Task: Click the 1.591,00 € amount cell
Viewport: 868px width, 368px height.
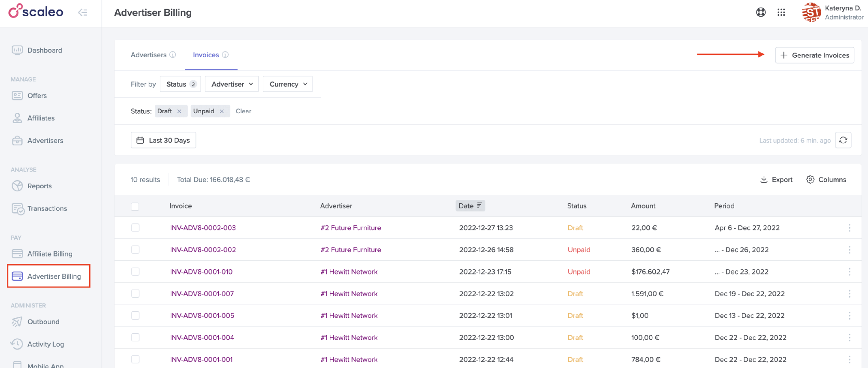Action: [x=647, y=294]
